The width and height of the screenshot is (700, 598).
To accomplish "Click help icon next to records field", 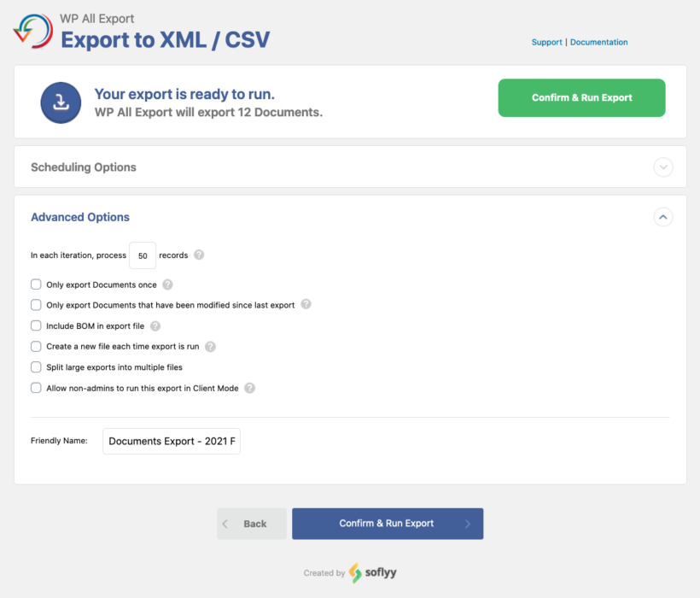I will [199, 255].
